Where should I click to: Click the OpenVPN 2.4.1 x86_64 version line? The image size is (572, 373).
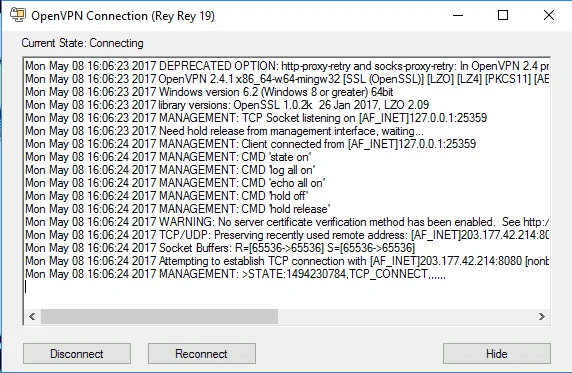pos(287,79)
